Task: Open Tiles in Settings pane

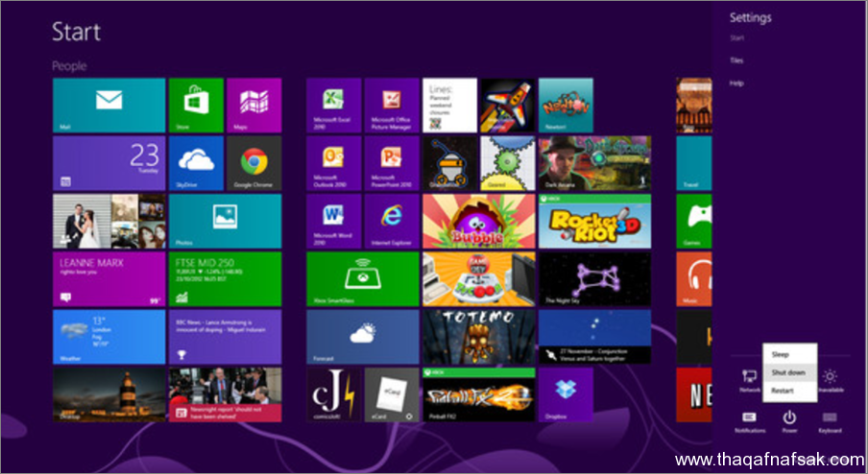Action: coord(736,60)
